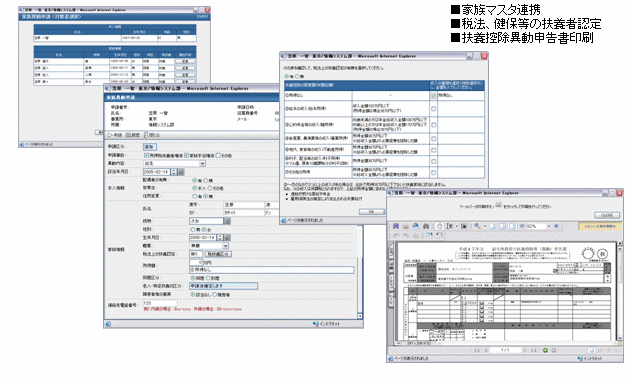Click the CLOSE button in print window
626x382 pixels.
point(607,215)
